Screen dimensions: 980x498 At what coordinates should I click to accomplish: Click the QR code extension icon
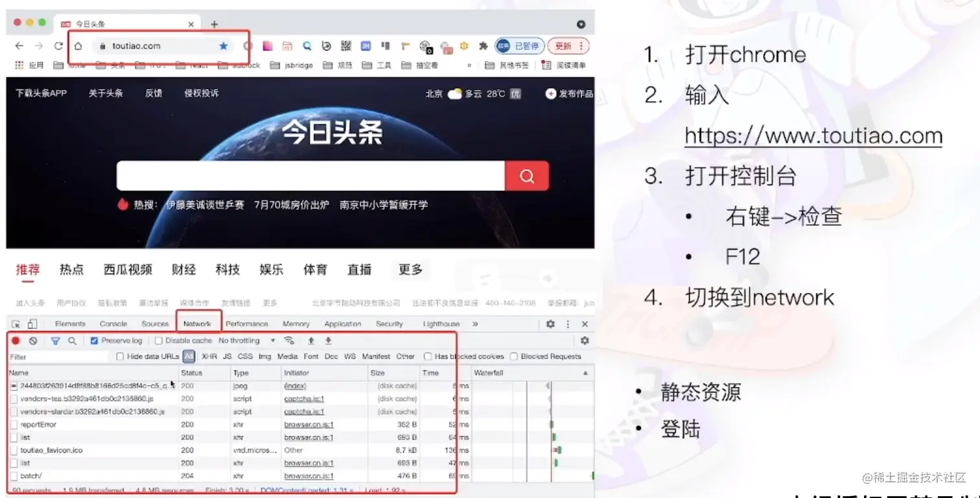[x=346, y=46]
